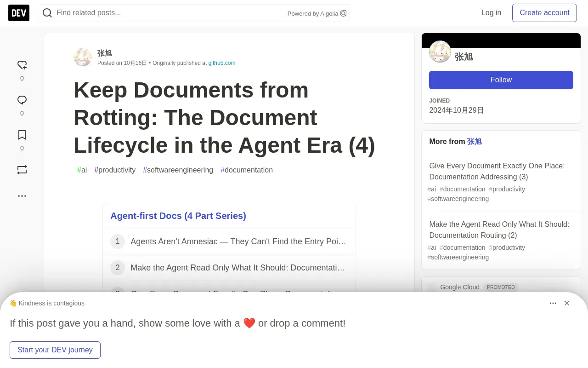The height and width of the screenshot is (368, 588).
Task: Click Start your DEV journey button
Action: [55, 350]
